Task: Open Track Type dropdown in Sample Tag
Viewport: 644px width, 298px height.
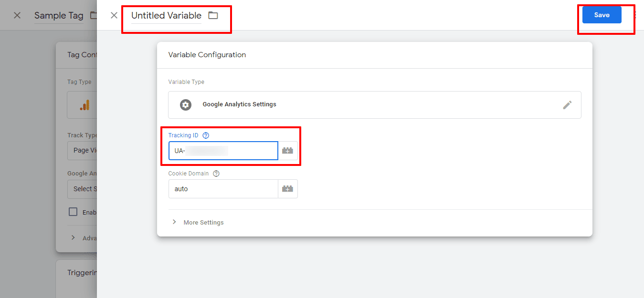Action: (x=82, y=150)
